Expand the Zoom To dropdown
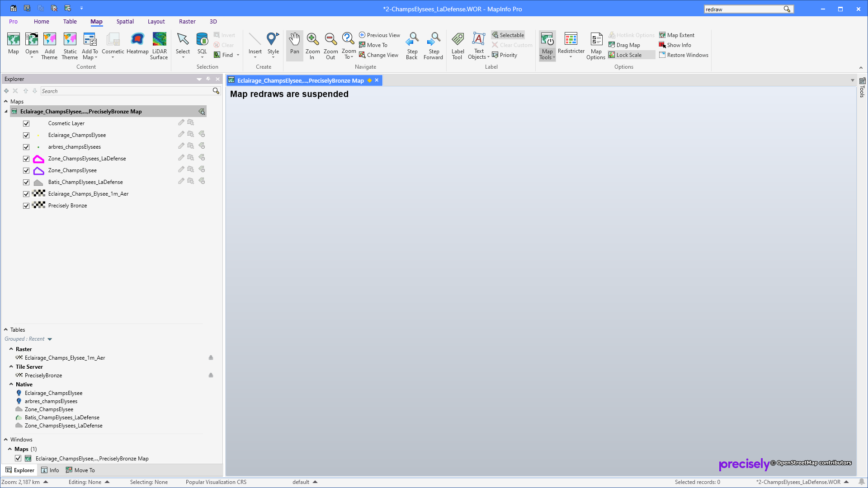This screenshot has height=488, width=868. pyautogui.click(x=349, y=54)
